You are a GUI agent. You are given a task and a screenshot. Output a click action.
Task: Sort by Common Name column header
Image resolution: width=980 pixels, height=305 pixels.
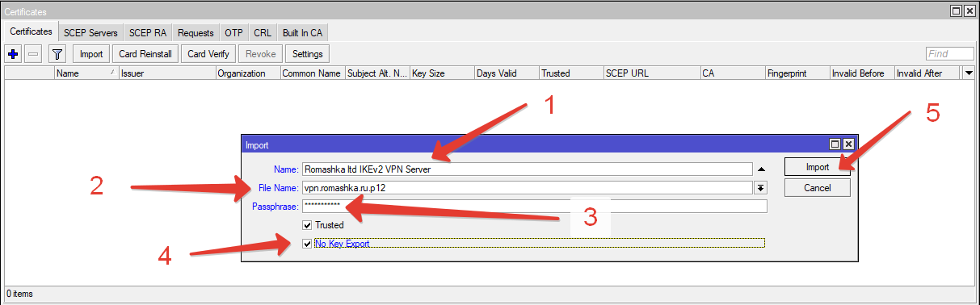tap(313, 73)
